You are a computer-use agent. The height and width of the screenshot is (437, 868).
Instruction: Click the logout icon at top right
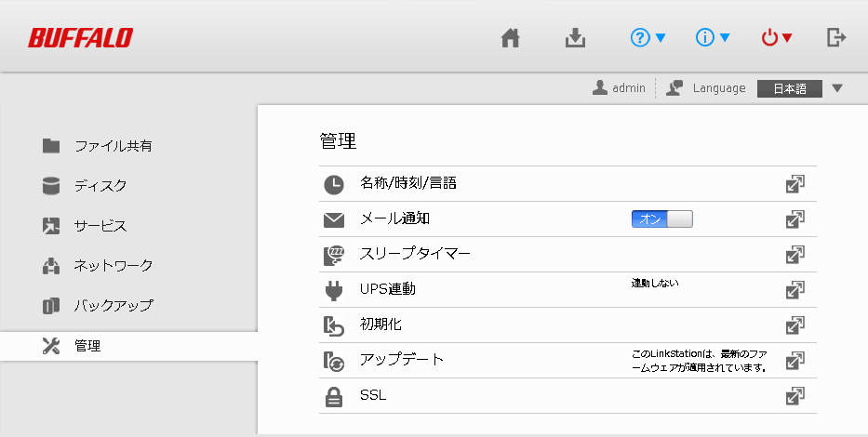836,38
